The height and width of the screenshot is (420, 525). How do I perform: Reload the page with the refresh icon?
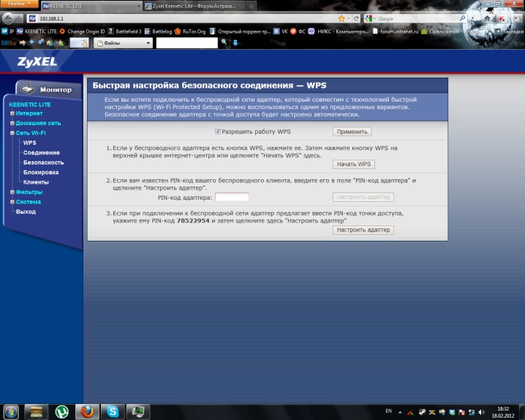click(356, 18)
